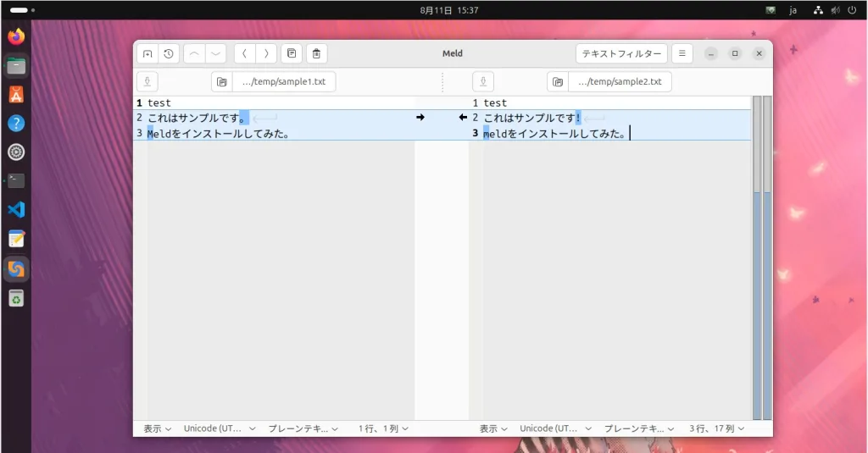Viewport: 868px width, 453px height.
Task: Click left pane line 'これはサンプルです。'
Action: click(x=197, y=118)
